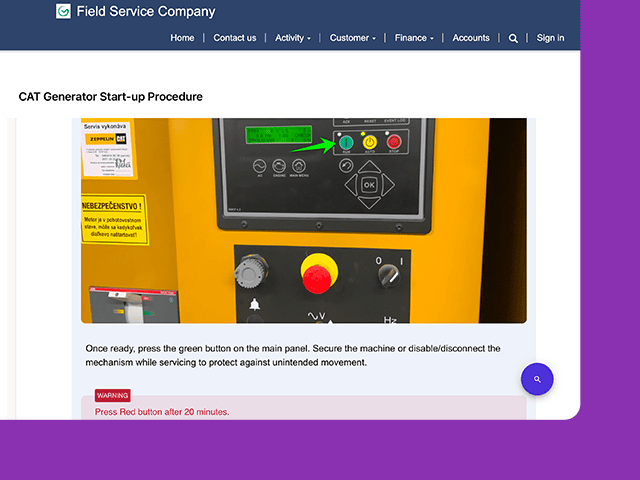Go to the Home page

pos(182,38)
